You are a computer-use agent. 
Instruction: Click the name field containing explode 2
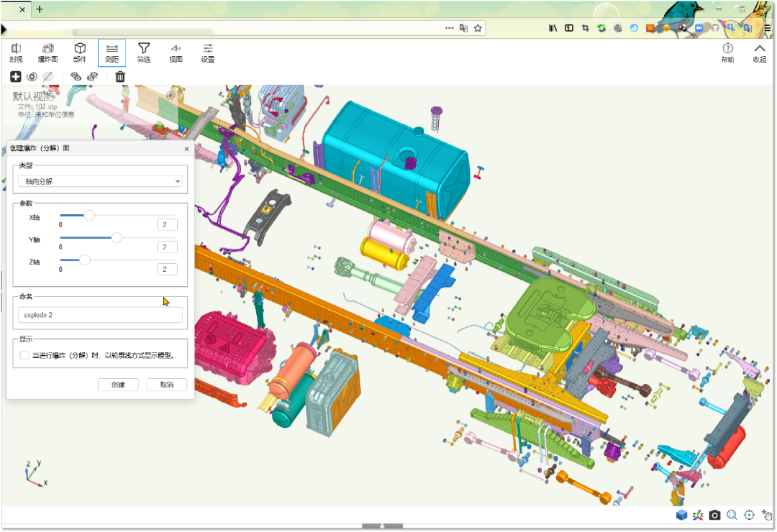coord(100,315)
